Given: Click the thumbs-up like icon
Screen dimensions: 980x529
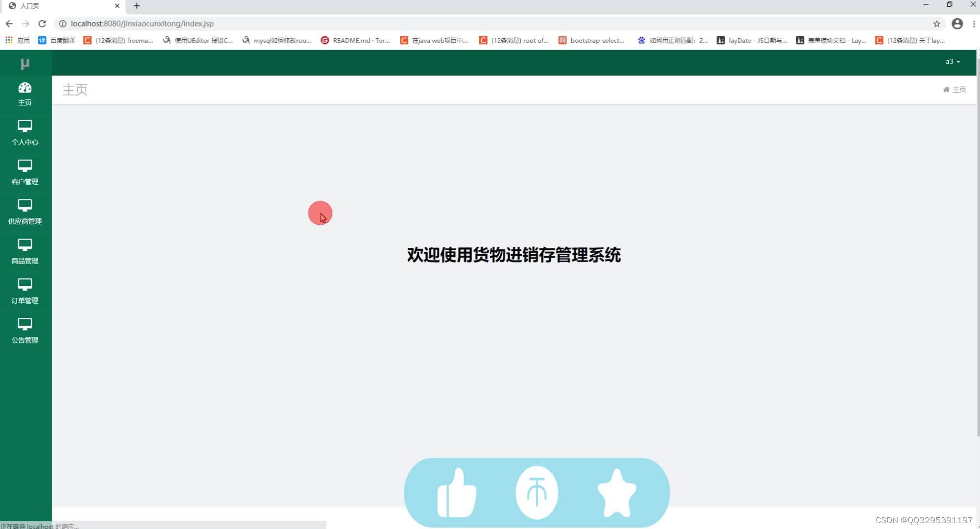Looking at the screenshot, I should pos(457,493).
